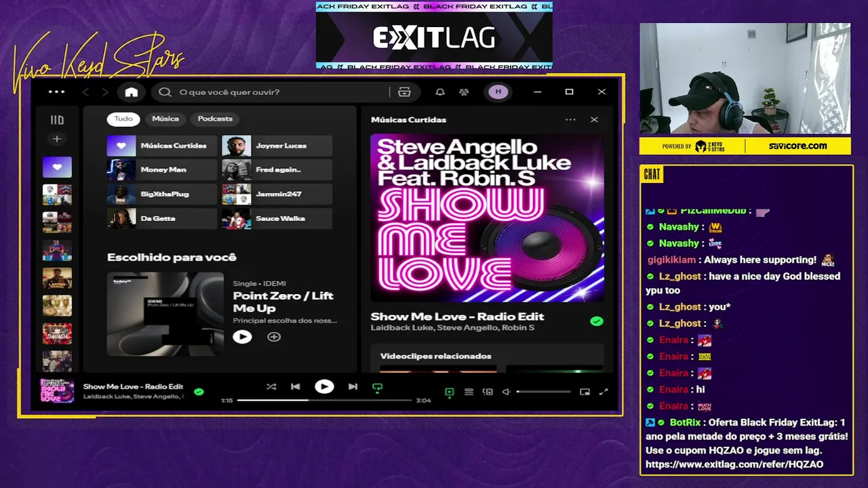Open the Da Getta tile

(x=161, y=219)
